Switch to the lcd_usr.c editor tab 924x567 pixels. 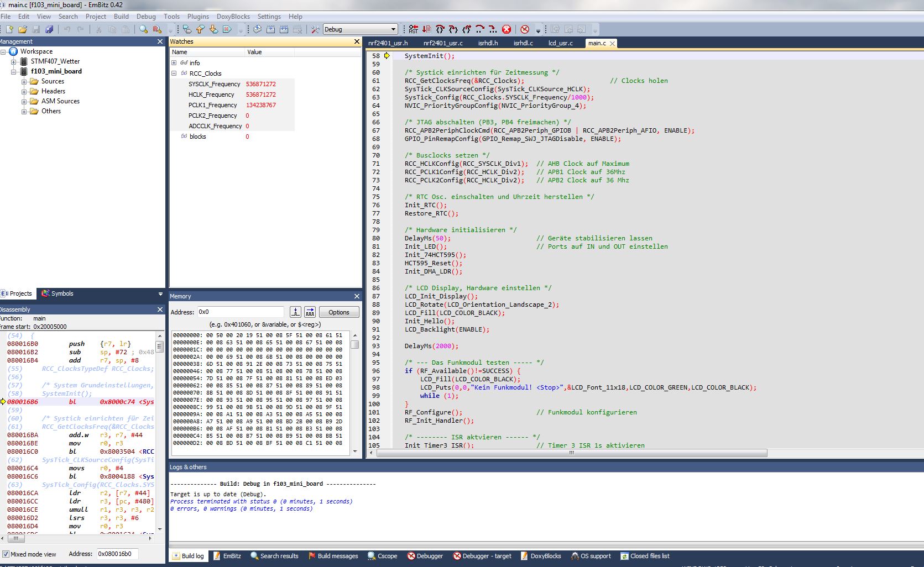[x=560, y=43]
